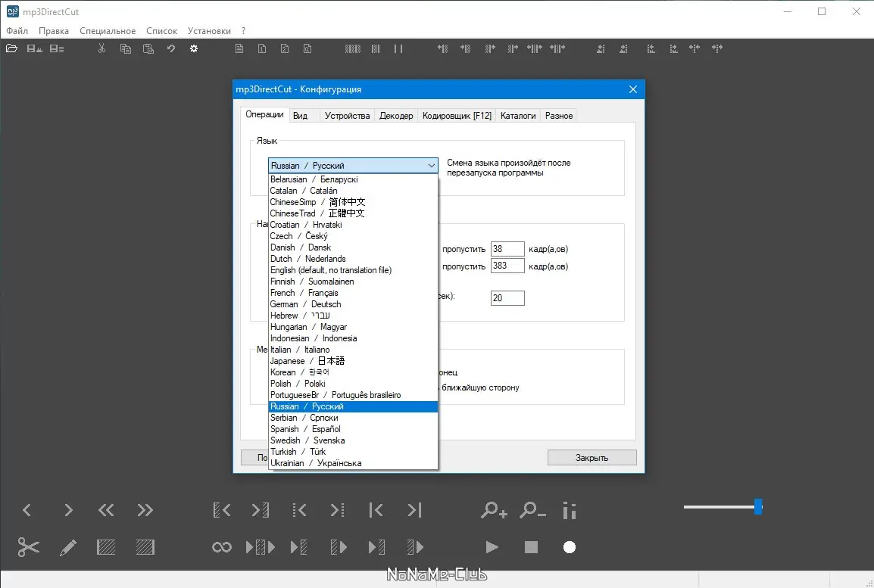Select Belarusian / Беларускі from language list
Viewport: 874px width, 588px height.
[353, 179]
